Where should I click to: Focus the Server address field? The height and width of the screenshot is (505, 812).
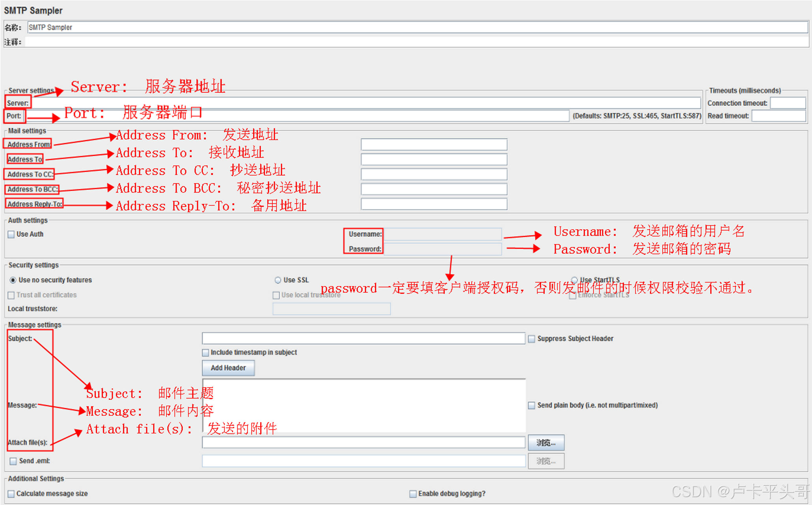(394, 103)
